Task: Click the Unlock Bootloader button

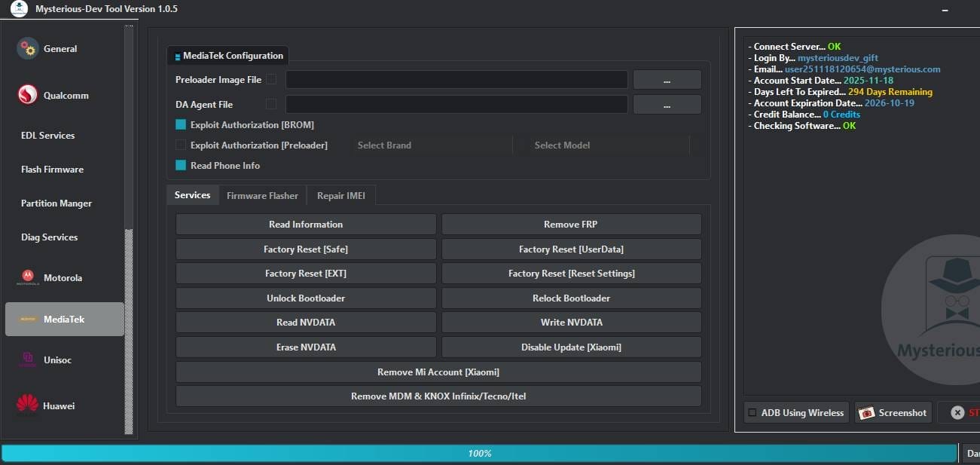Action: [x=305, y=298]
